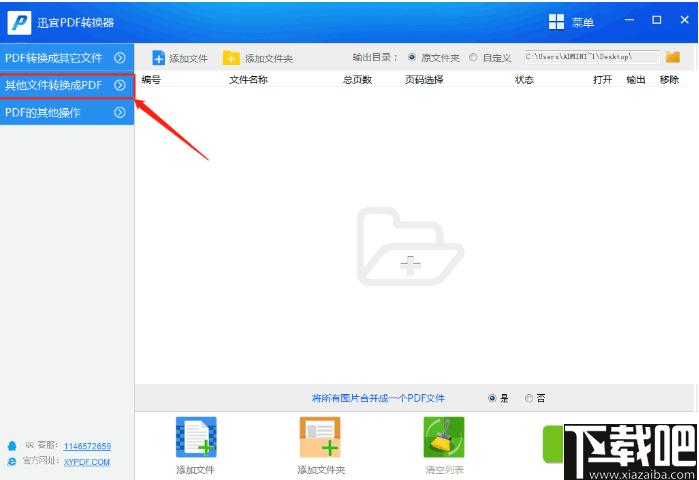Select the 原文件夹 output radio button

[412, 57]
